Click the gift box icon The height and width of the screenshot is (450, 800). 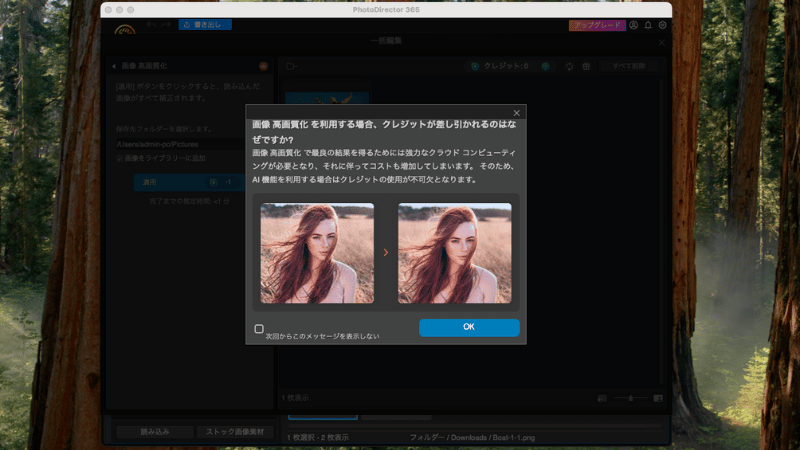[x=586, y=66]
